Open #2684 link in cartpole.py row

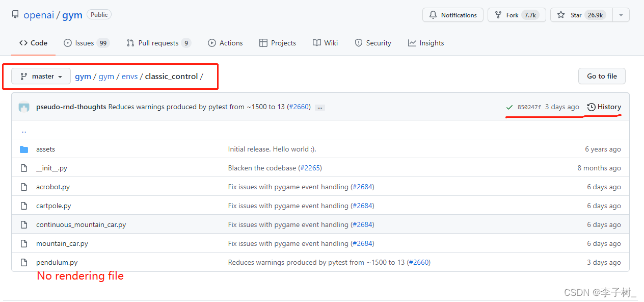click(362, 206)
